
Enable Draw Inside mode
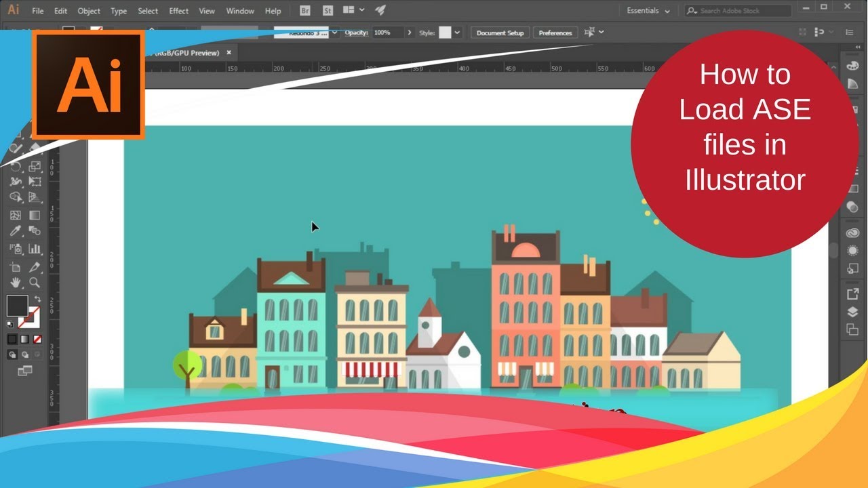38,354
